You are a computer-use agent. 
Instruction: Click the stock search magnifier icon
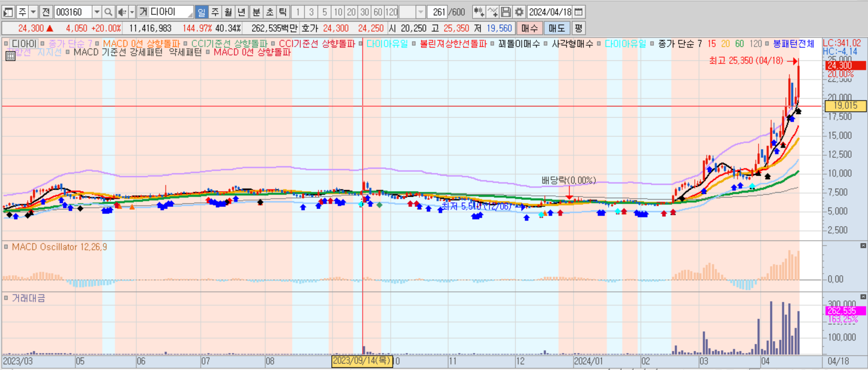click(108, 12)
